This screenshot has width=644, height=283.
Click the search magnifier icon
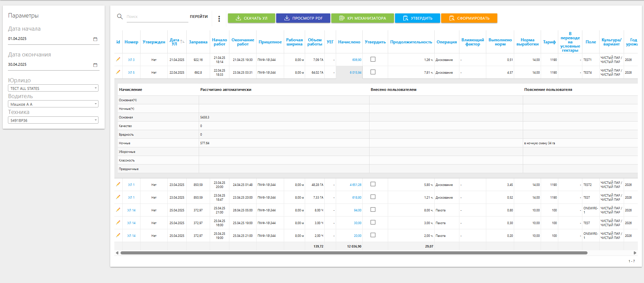click(x=120, y=17)
